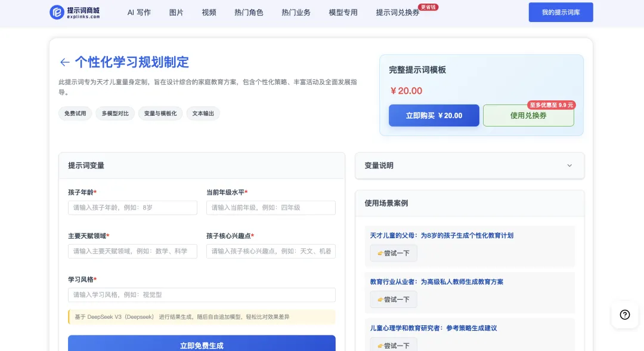Click the 使用兑换券 button
The image size is (644, 351).
pyautogui.click(x=528, y=115)
